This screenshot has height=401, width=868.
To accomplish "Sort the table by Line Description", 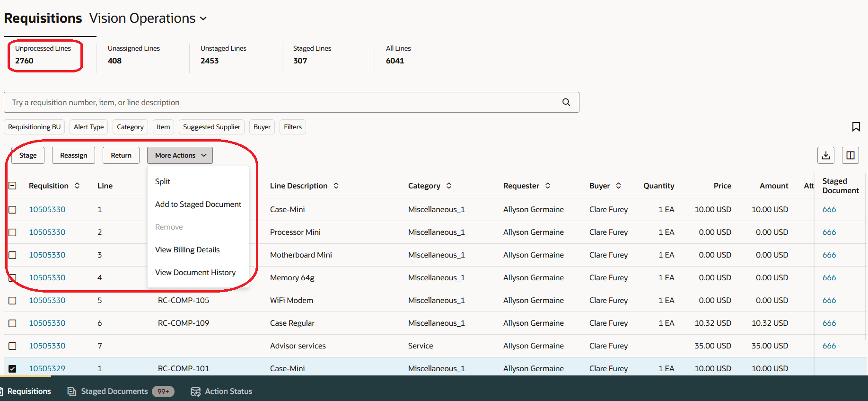I will pos(336,186).
